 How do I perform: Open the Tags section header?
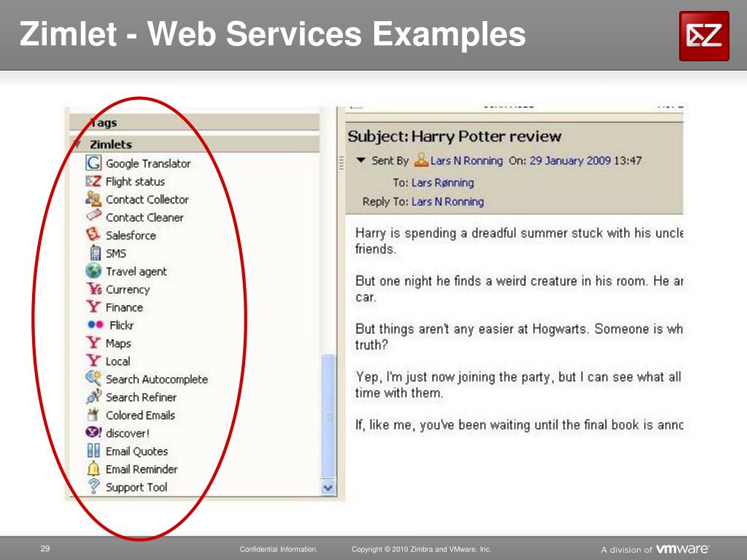(x=194, y=122)
